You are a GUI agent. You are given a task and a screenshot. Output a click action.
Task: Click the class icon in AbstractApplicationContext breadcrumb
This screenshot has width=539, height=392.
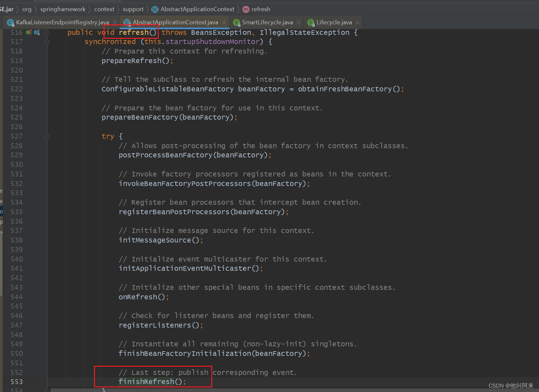pyautogui.click(x=155, y=9)
